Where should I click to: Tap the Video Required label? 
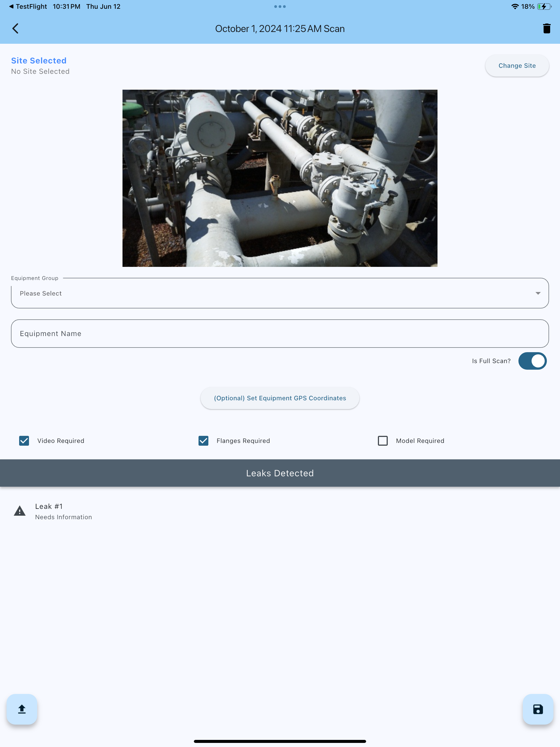pyautogui.click(x=61, y=441)
